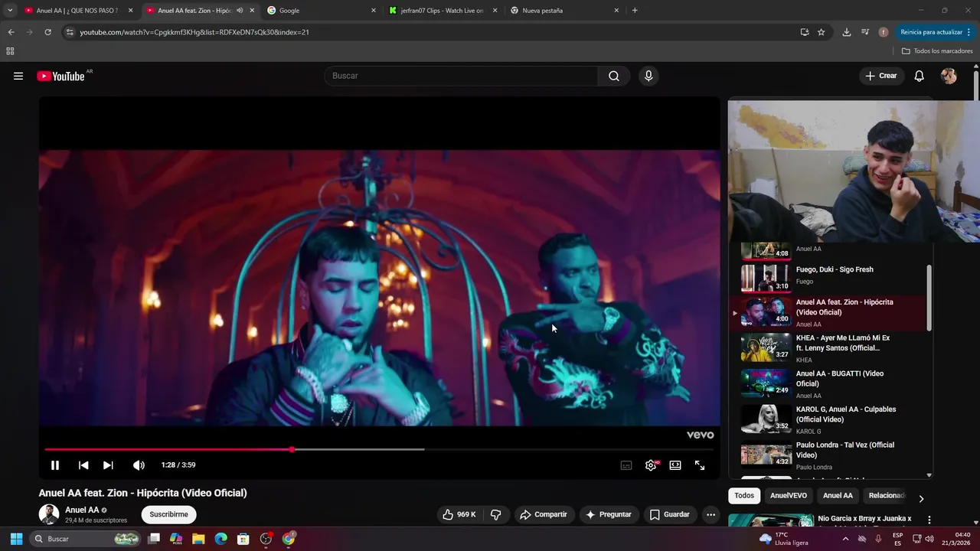Start voice search with the microphone
The image size is (980, 551).
click(x=648, y=76)
